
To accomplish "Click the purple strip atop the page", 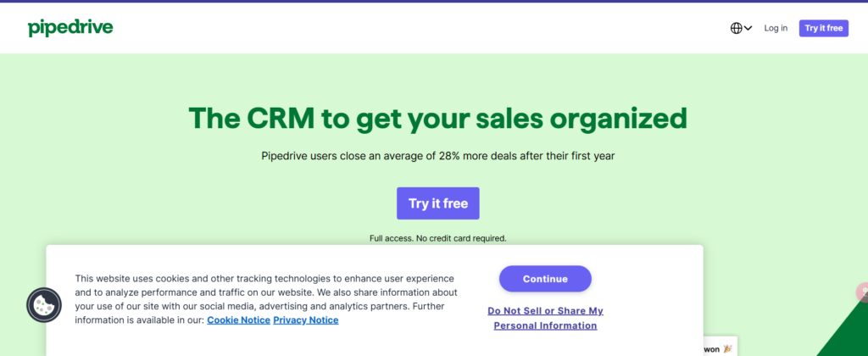I will 434,1.
